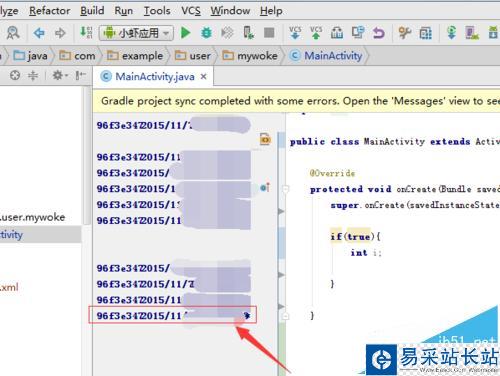Open the 小虾应用 run configuration dropdown
500x376 pixels.
136,33
